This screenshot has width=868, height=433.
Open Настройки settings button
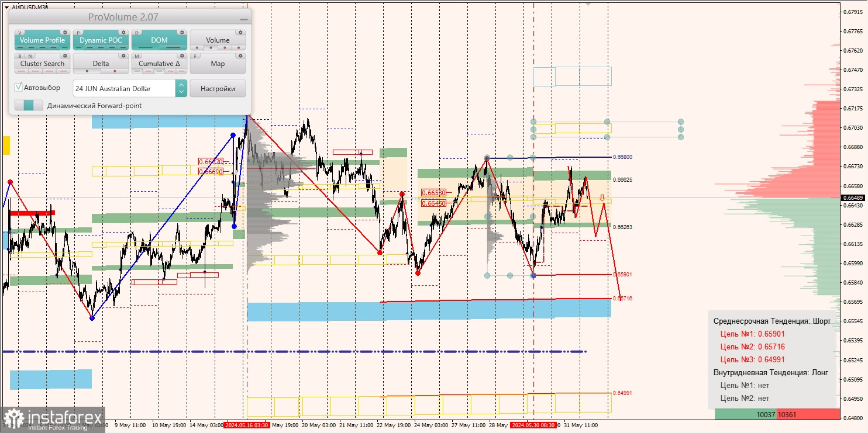coord(218,89)
